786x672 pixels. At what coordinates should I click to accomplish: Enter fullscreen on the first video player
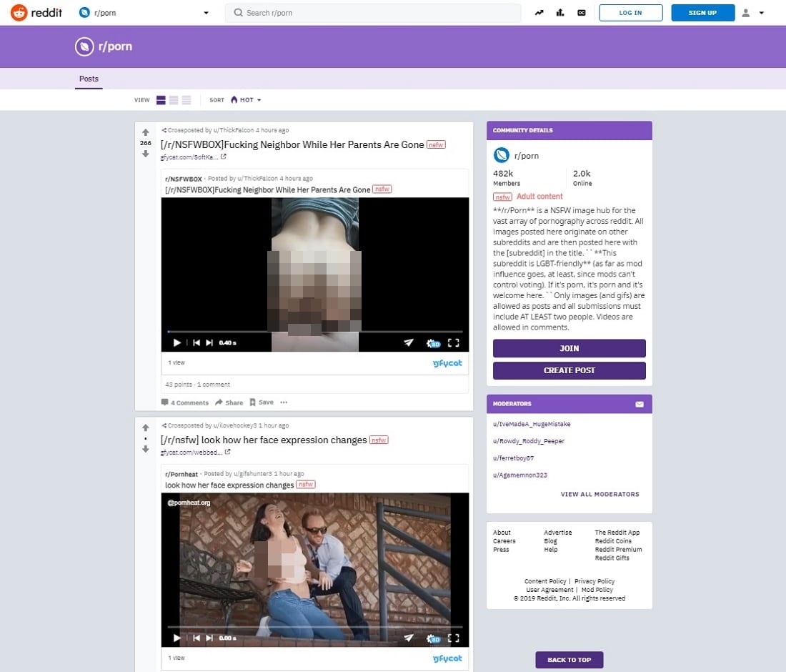(453, 342)
